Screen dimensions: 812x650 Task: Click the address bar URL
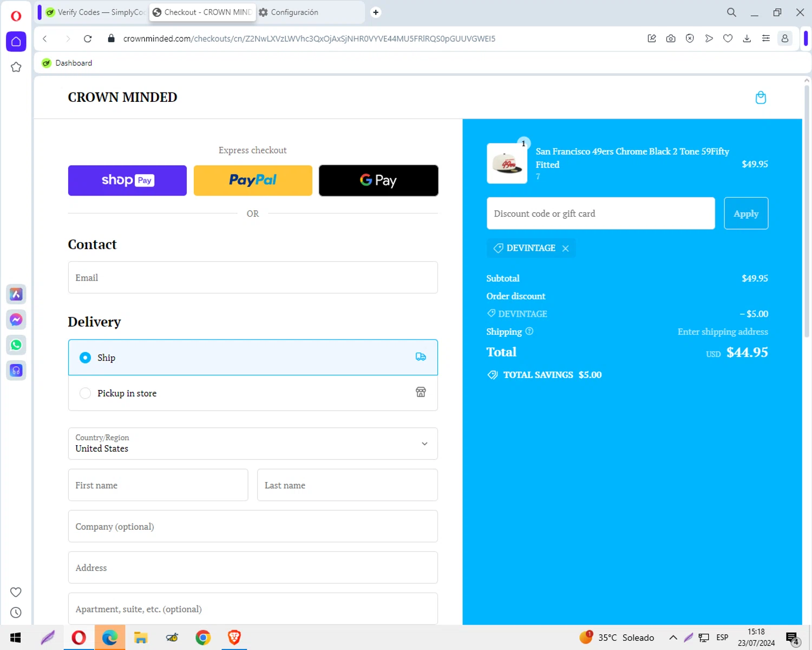[309, 38]
